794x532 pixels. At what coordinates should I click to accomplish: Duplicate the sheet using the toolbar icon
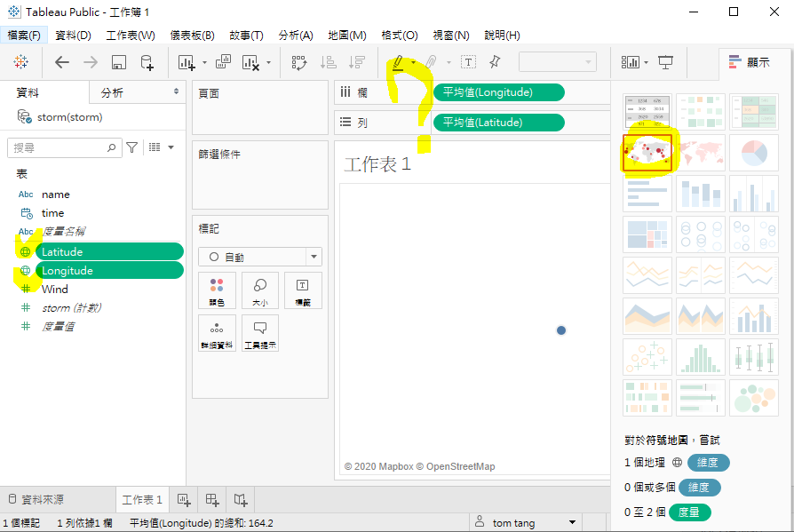(223, 62)
